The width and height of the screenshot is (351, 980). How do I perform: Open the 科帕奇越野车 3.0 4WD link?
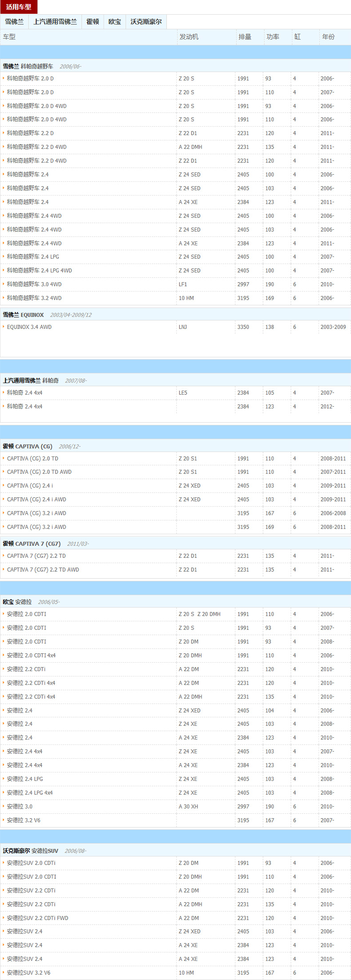(34, 284)
